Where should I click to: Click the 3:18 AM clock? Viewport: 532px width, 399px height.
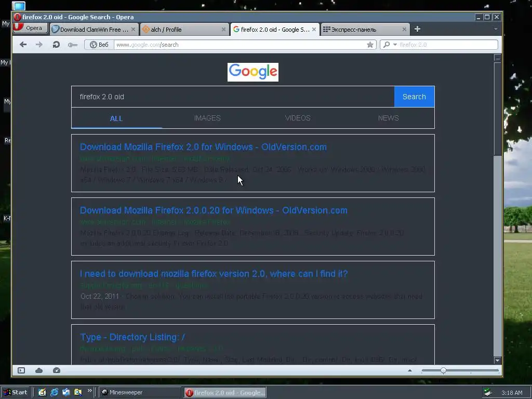(x=512, y=393)
